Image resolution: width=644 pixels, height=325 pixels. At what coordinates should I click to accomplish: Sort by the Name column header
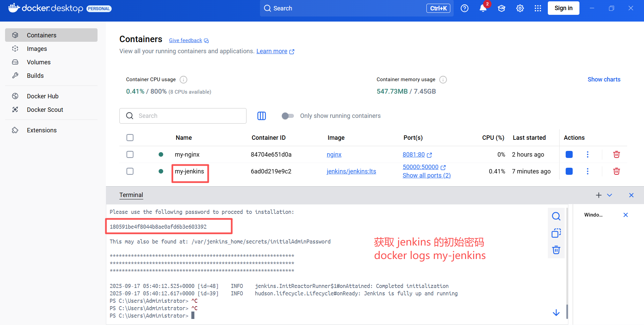(x=184, y=137)
